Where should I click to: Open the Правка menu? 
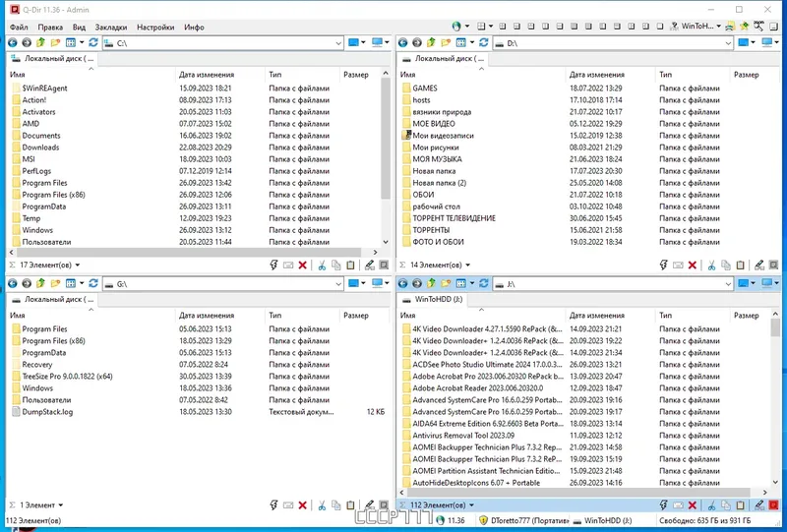[50, 28]
